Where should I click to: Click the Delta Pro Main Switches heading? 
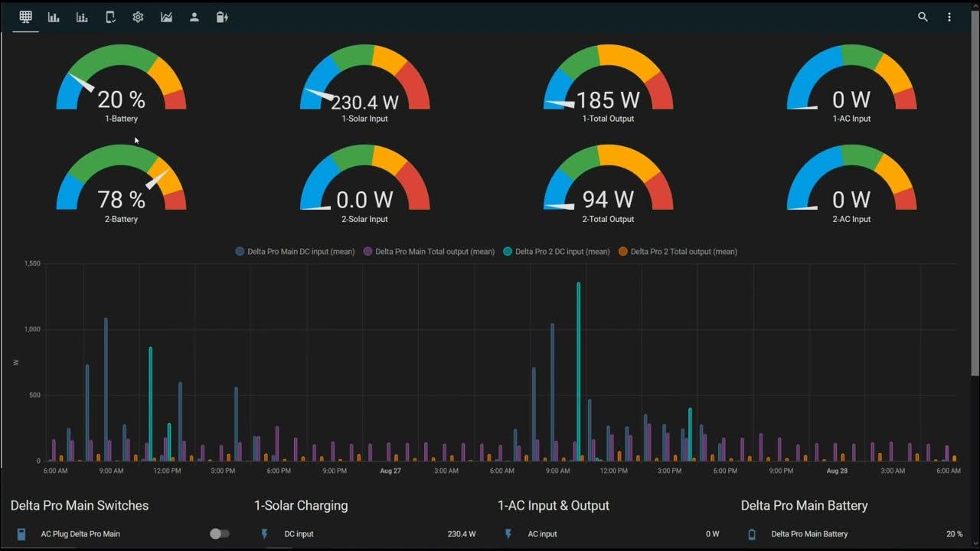point(80,506)
